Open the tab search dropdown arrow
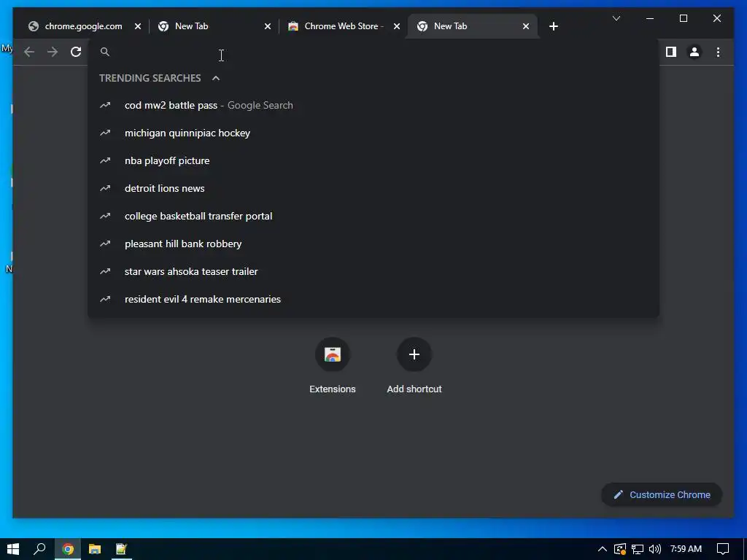This screenshot has height=560, width=747. 616,18
